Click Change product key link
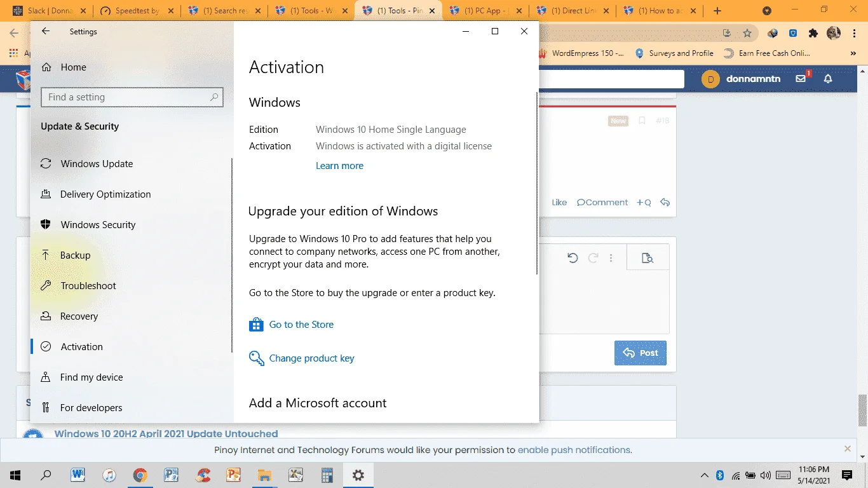Viewport: 868px width, 488px height. point(312,358)
